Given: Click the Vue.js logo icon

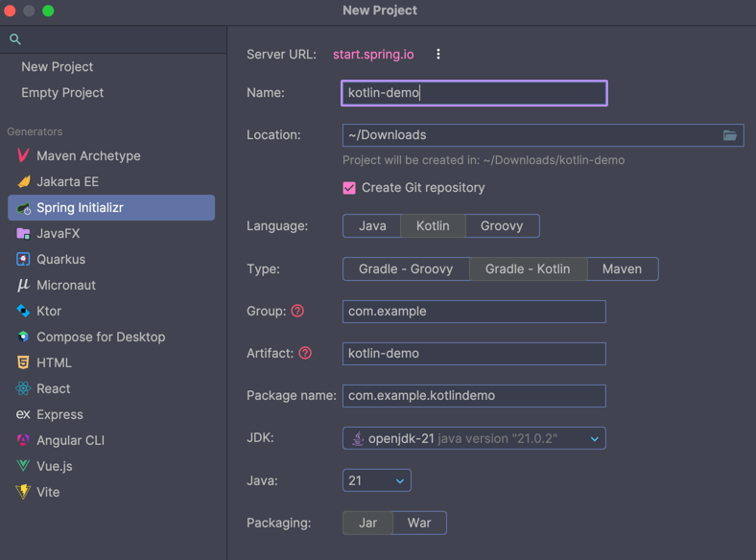Looking at the screenshot, I should [23, 465].
